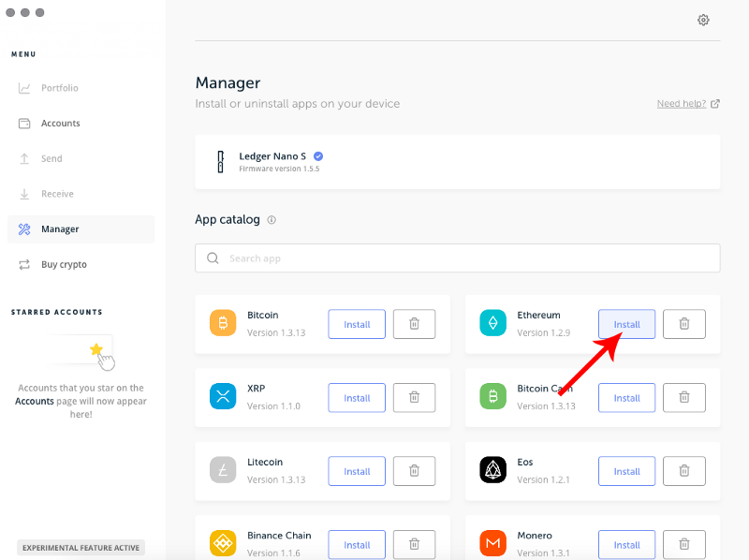
Task: Click the Ethereum Version 1.2.9 label
Action: [x=544, y=332]
